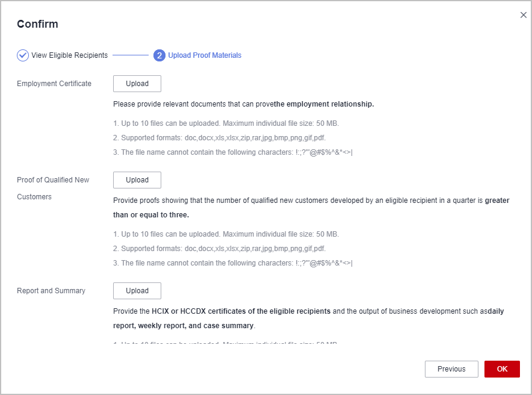Select the Upload Proof Materials step label
Image resolution: width=532 pixels, height=395 pixels.
[205, 55]
